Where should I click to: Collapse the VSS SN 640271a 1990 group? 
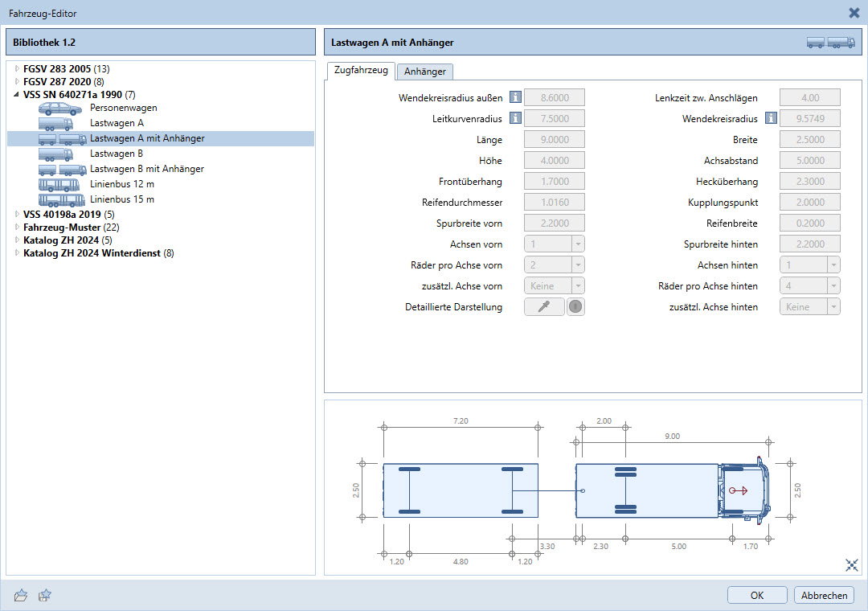tap(17, 95)
